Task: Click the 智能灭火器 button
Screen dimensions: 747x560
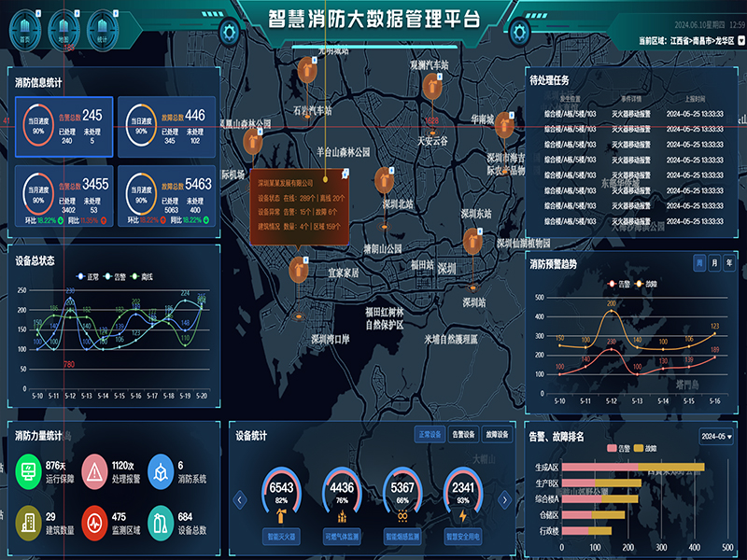Action: [x=281, y=538]
